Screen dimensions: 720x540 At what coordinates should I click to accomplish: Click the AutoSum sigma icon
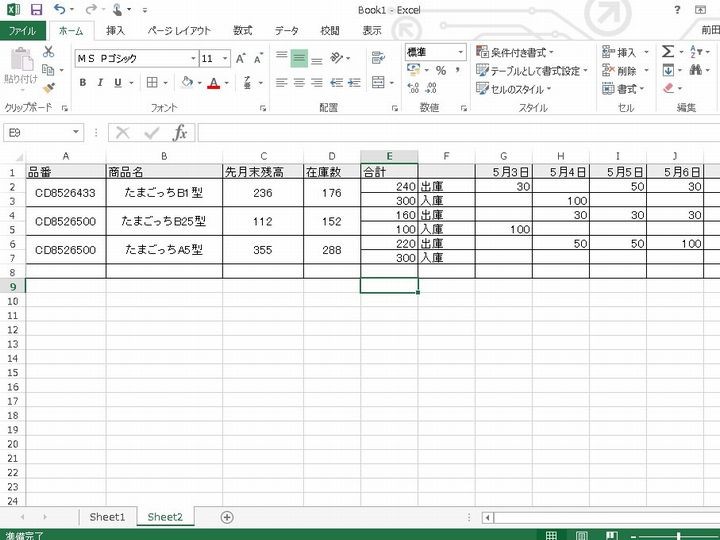point(667,52)
